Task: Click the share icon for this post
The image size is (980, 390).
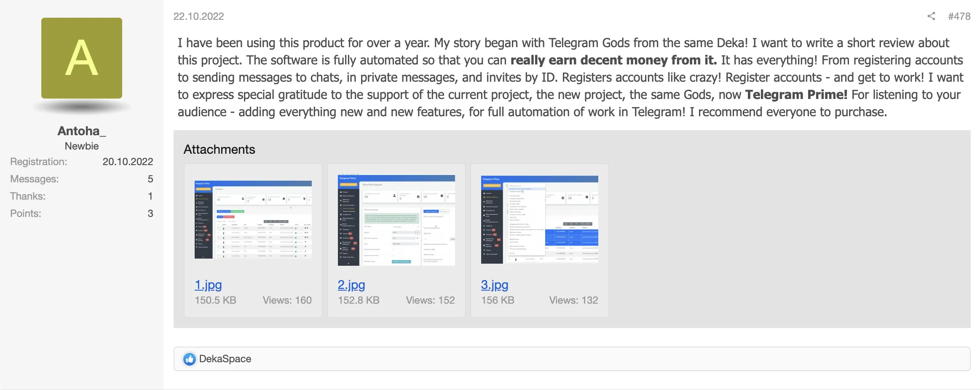Action: pyautogui.click(x=932, y=16)
